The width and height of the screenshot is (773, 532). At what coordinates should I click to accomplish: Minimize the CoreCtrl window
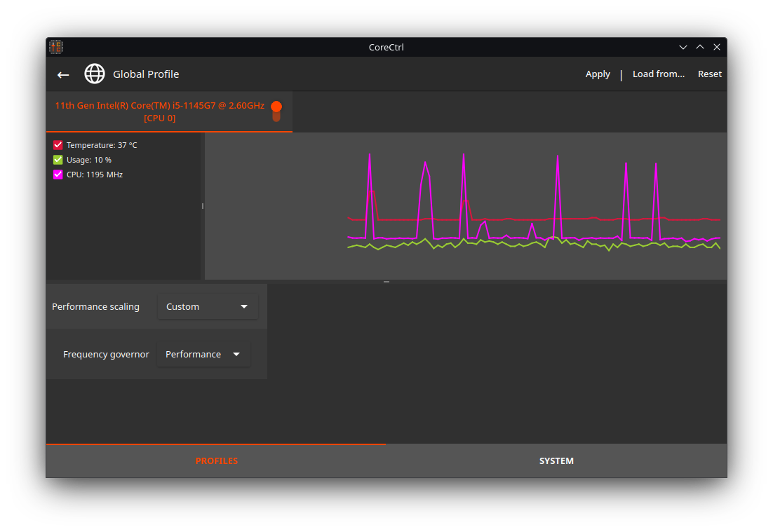[683, 47]
